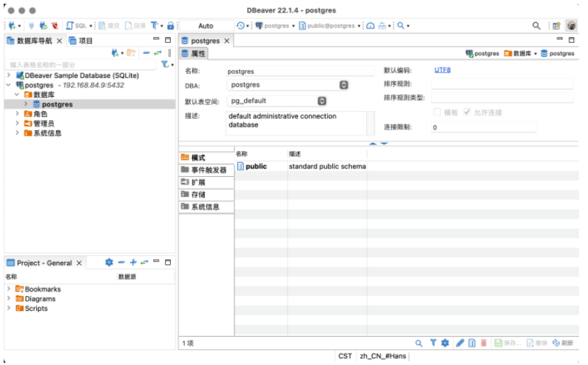Click the new connection plug icon in main toolbar
588x365 pixels.
[13, 25]
